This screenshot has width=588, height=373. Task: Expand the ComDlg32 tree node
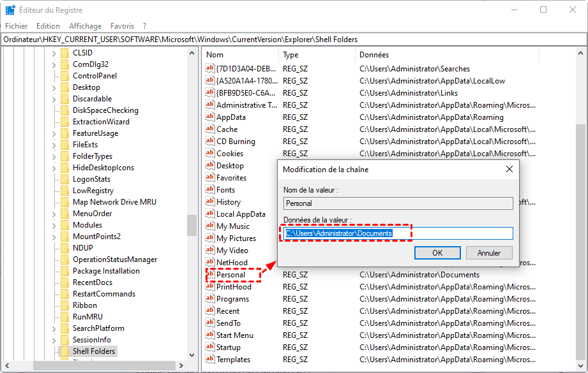(x=54, y=65)
